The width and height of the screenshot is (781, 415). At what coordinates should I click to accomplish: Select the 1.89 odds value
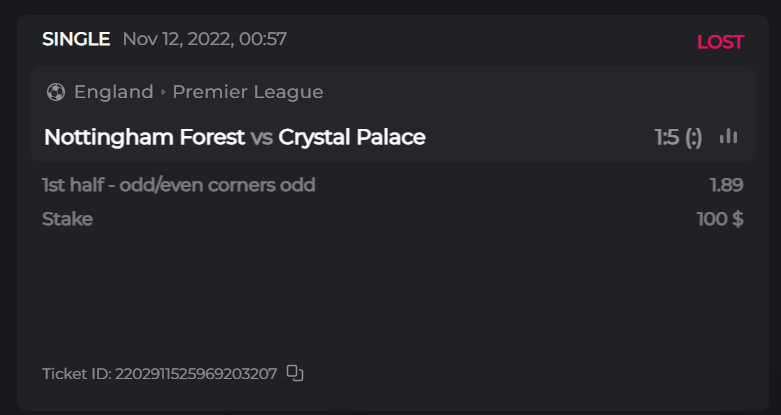click(726, 185)
